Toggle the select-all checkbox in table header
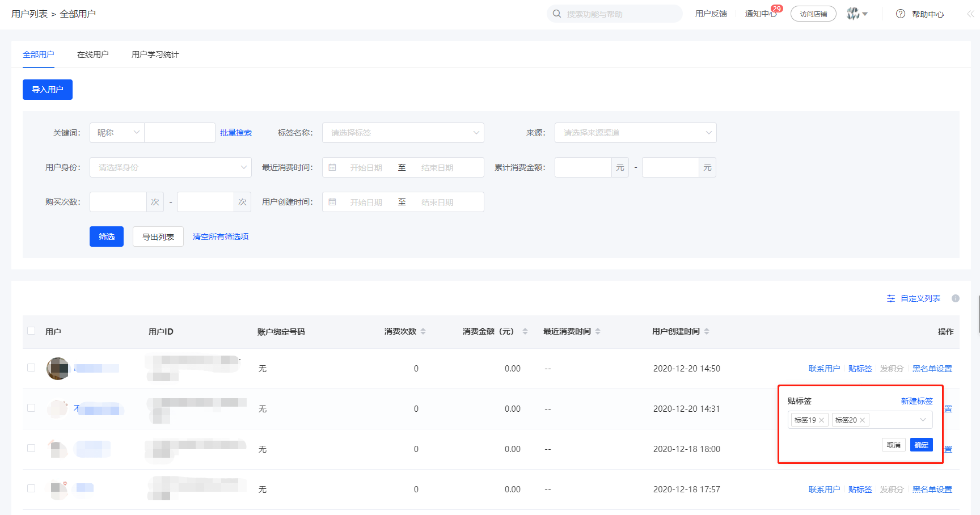The image size is (980, 515). tap(31, 331)
